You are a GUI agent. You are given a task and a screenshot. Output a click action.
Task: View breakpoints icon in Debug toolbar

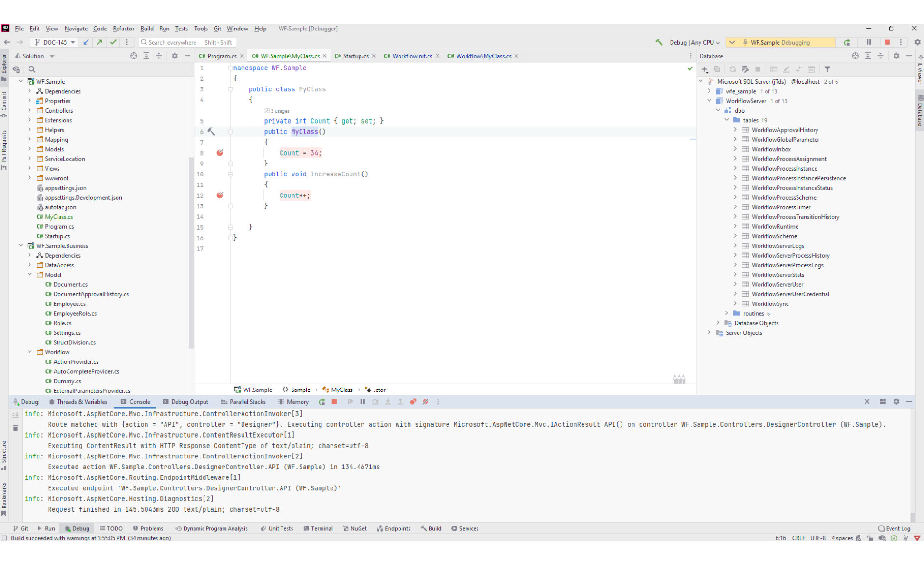(x=413, y=402)
